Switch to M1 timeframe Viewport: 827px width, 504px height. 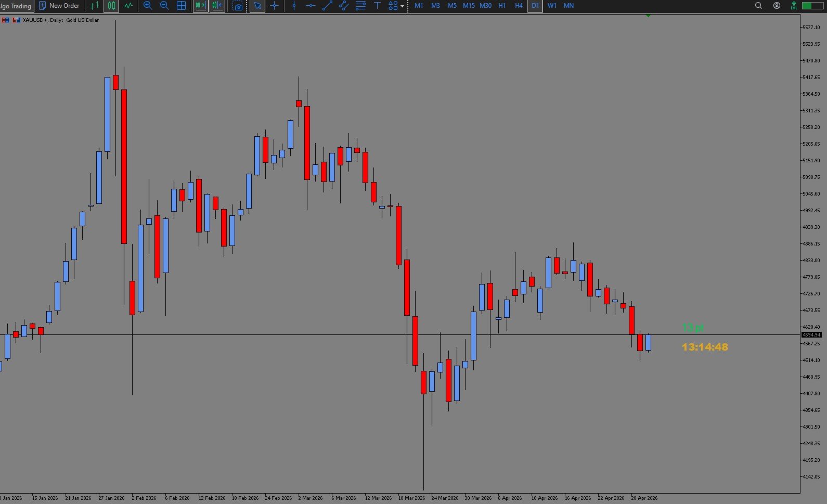(419, 6)
